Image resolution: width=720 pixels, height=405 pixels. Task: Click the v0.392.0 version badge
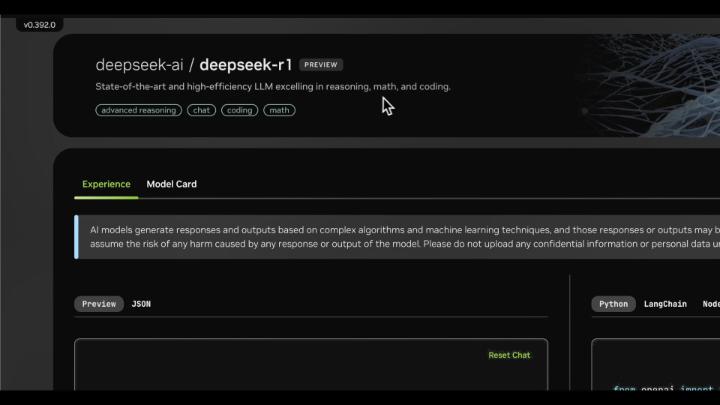tap(40, 24)
